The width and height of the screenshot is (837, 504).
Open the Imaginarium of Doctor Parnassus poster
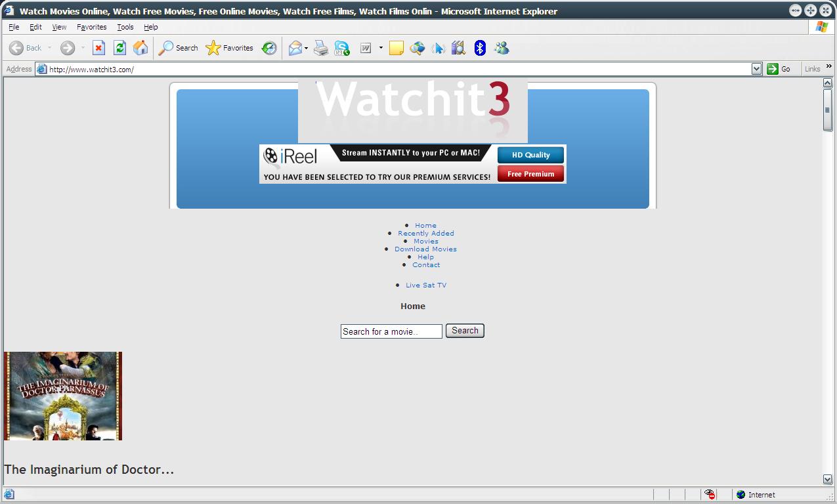pyautogui.click(x=63, y=396)
